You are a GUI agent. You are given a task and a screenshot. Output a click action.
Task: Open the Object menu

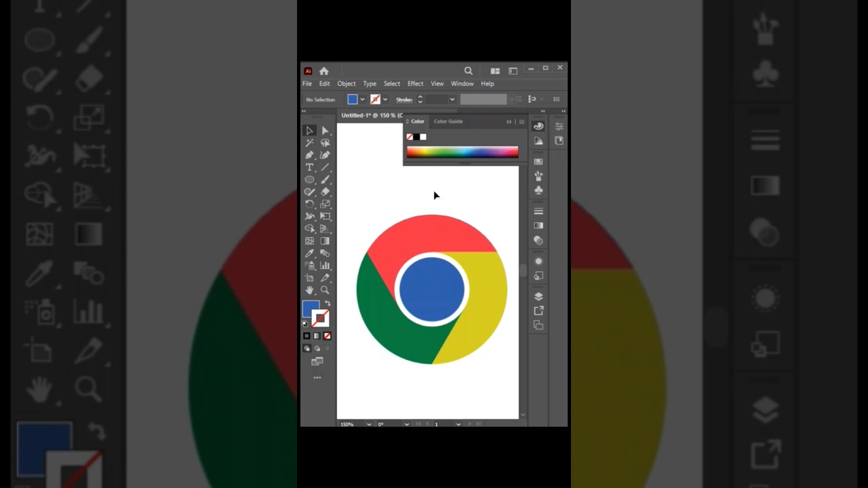coord(347,83)
